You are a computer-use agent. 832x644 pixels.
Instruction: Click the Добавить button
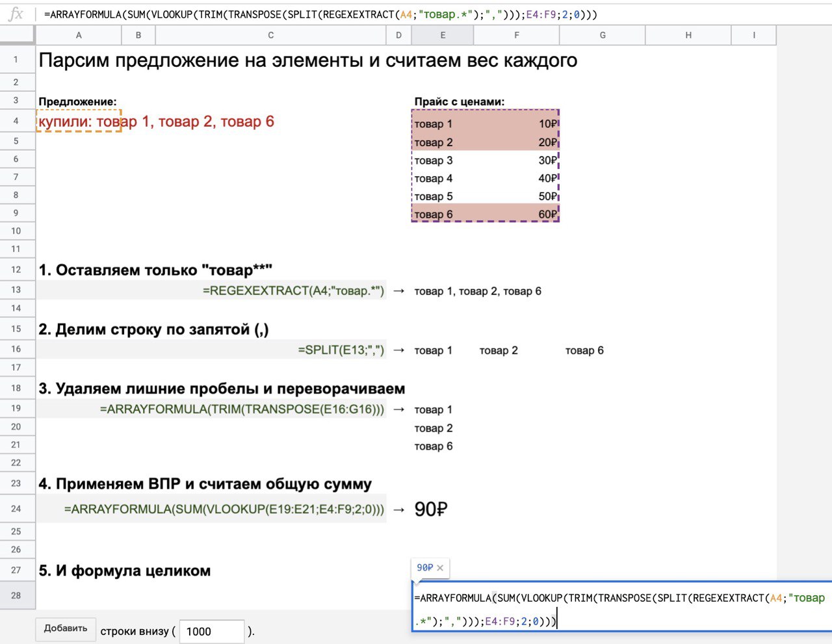click(66, 629)
